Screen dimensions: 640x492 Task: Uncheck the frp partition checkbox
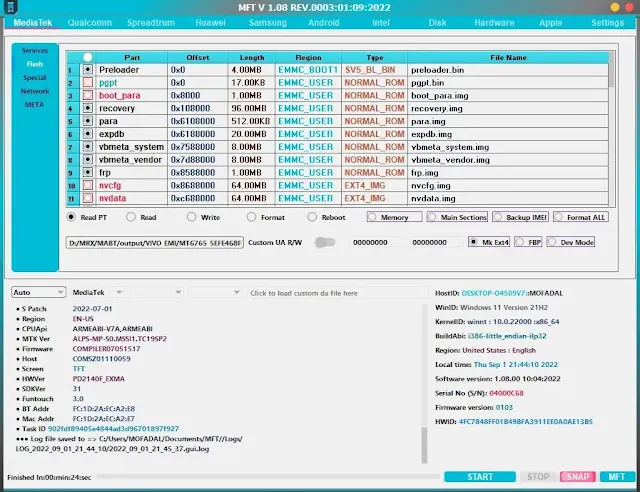coord(87,172)
